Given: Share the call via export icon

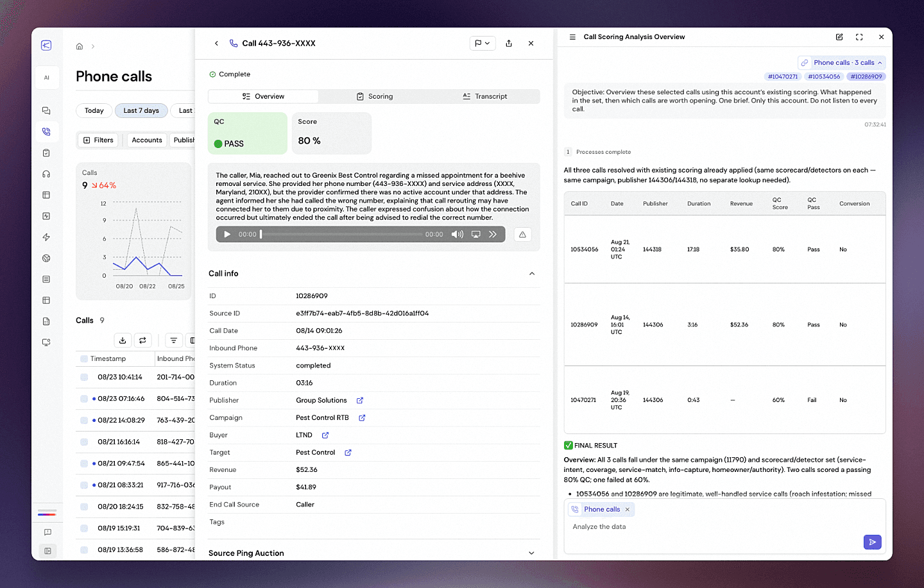Looking at the screenshot, I should tap(509, 44).
